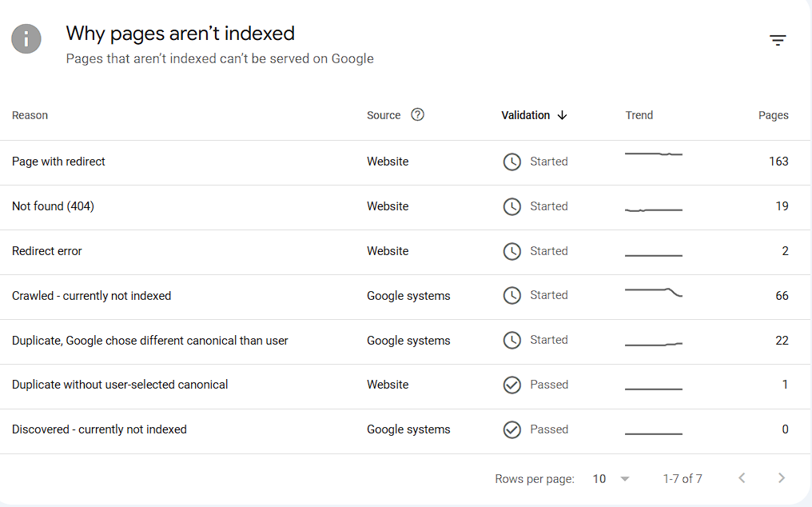
Task: Select the Crawled - currently not indexed row
Action: 91,296
